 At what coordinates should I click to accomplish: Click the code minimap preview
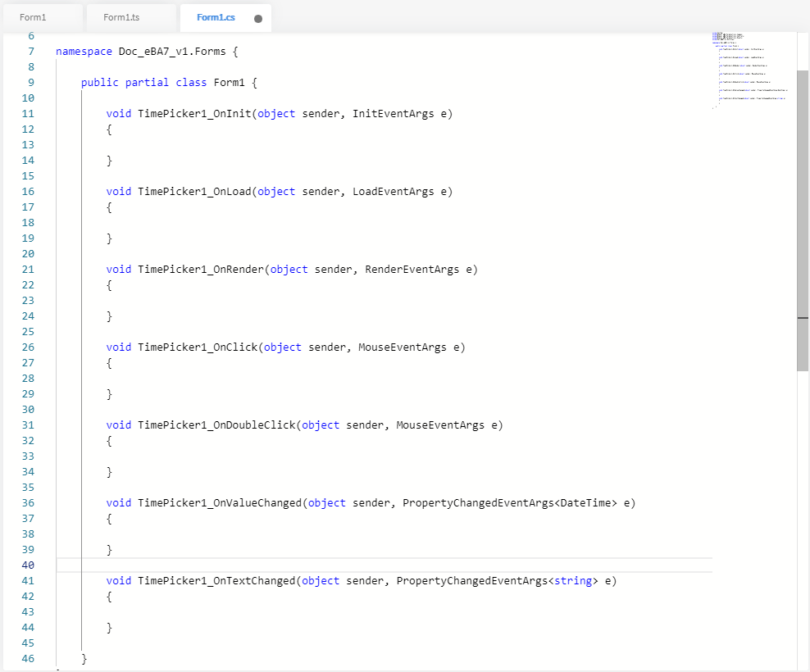[x=751, y=70]
